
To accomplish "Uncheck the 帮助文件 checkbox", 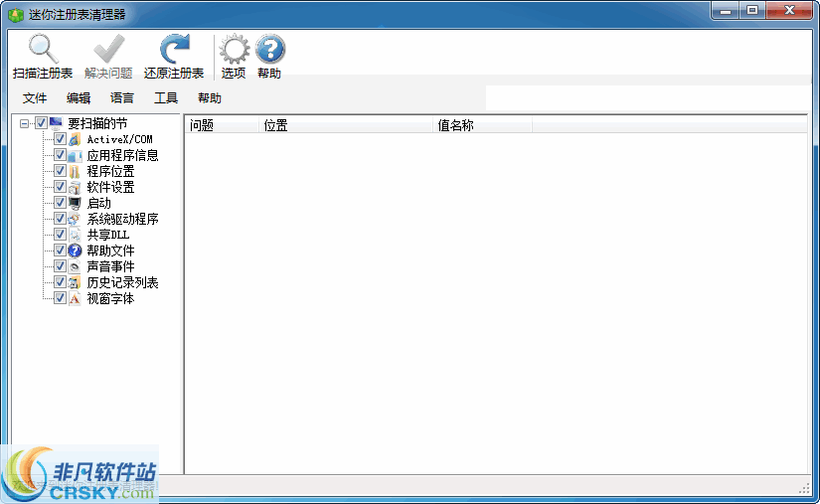I will click(x=61, y=251).
